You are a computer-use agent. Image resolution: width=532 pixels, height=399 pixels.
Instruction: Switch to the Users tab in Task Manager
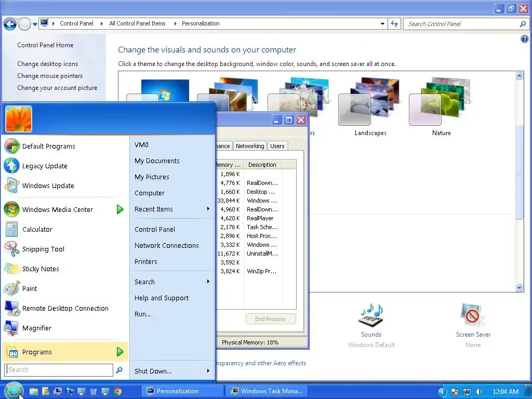pyautogui.click(x=277, y=146)
